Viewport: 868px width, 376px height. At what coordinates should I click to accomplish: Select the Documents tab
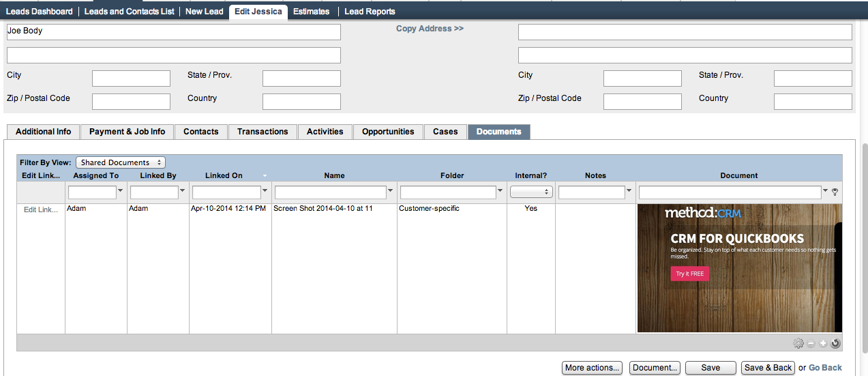pyautogui.click(x=499, y=132)
